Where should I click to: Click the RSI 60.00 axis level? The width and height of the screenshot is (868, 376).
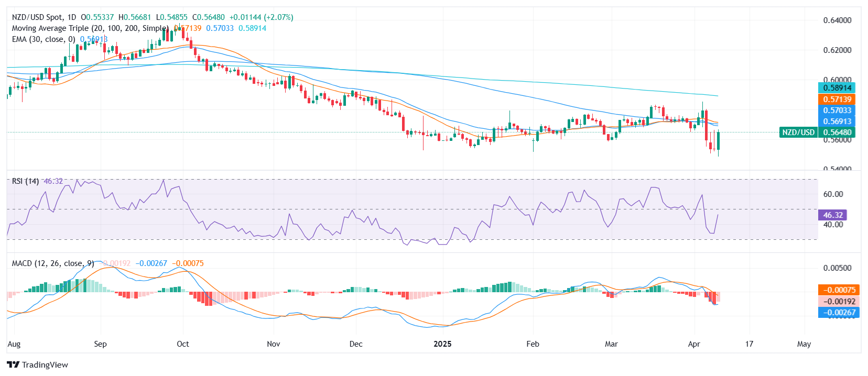833,194
